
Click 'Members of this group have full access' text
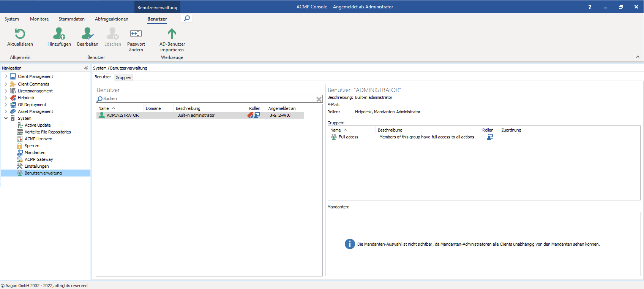(427, 137)
